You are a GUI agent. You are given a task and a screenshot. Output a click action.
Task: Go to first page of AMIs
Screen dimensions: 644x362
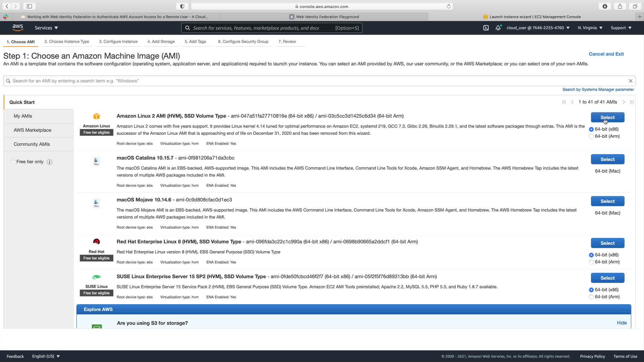tap(564, 102)
